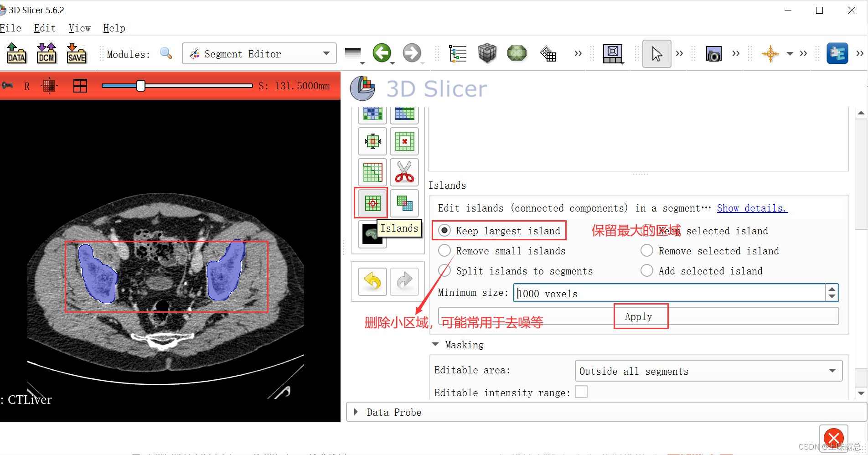Open the Help menu
Screen dimensions: 868x455
114,28
